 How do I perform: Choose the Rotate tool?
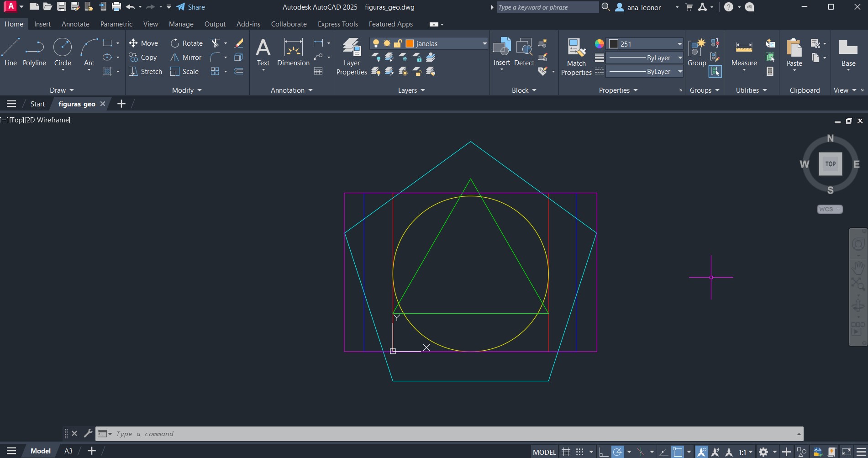pos(186,43)
